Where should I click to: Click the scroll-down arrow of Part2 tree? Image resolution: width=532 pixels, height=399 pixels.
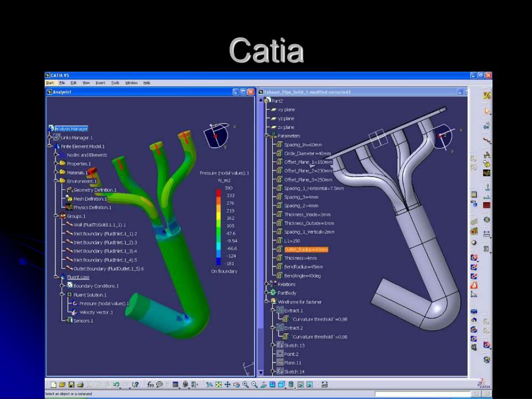pyautogui.click(x=261, y=372)
